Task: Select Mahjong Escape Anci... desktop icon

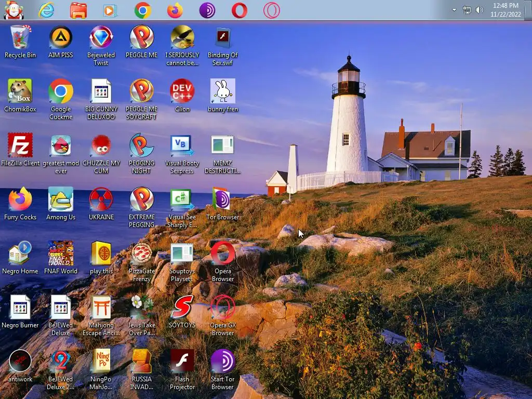Action: pos(101,315)
